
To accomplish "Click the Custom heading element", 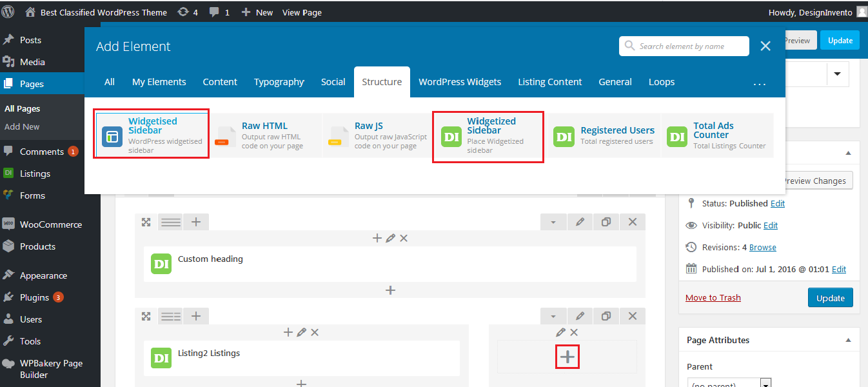I will [390, 263].
